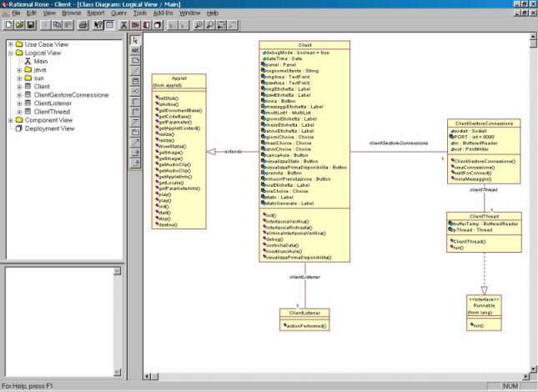This screenshot has height=392, width=538.
Task: Click the Open model folder icon
Action: click(19, 25)
